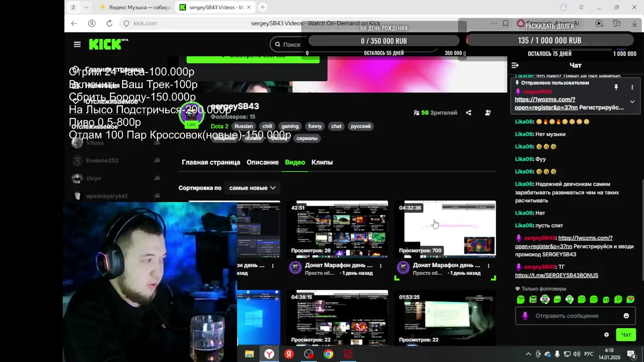
Task: Select the Dota 2 category link
Action: click(219, 126)
